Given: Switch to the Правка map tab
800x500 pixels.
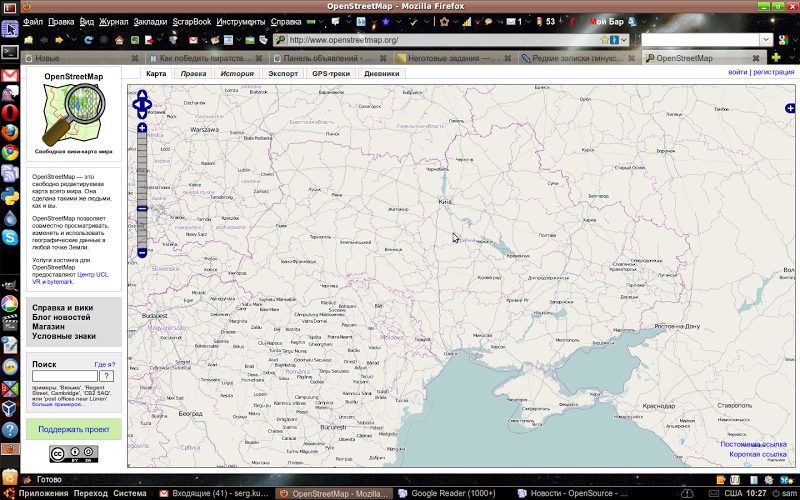Looking at the screenshot, I should (193, 73).
